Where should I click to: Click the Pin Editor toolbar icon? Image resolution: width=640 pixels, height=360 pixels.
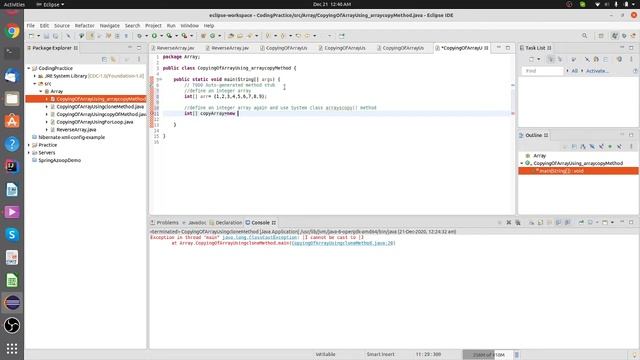(x=341, y=36)
